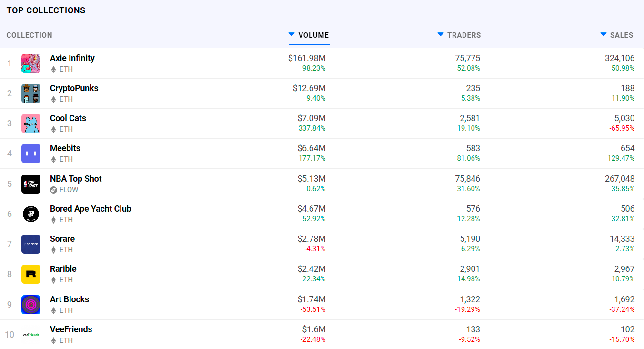This screenshot has width=644, height=349.
Task: Click Sorare sales count 14,333
Action: click(x=622, y=239)
